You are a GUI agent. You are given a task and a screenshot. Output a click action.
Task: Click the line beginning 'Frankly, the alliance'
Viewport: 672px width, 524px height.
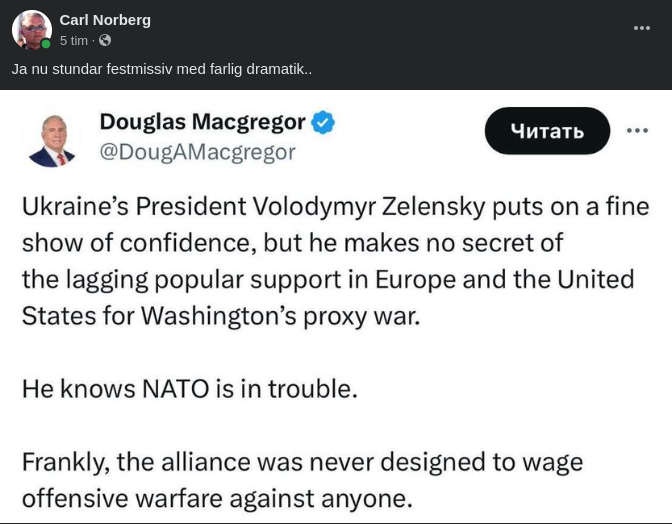click(x=302, y=462)
